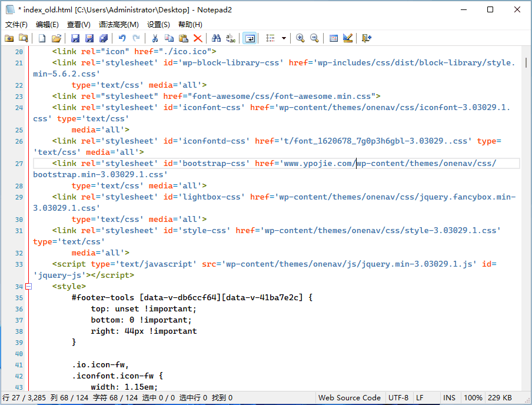
Task: Click the Paste clipboard icon
Action: pyautogui.click(x=184, y=38)
